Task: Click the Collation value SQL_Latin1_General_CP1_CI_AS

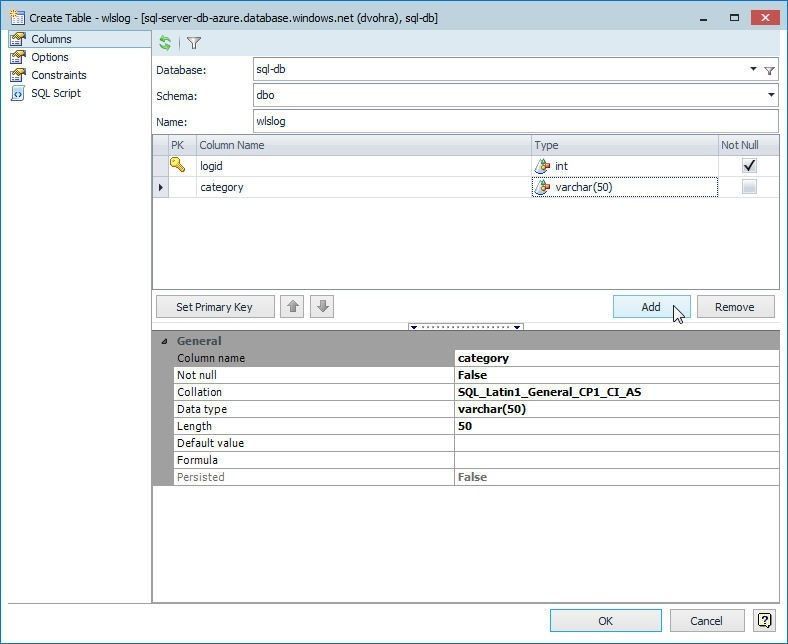Action: pos(617,392)
